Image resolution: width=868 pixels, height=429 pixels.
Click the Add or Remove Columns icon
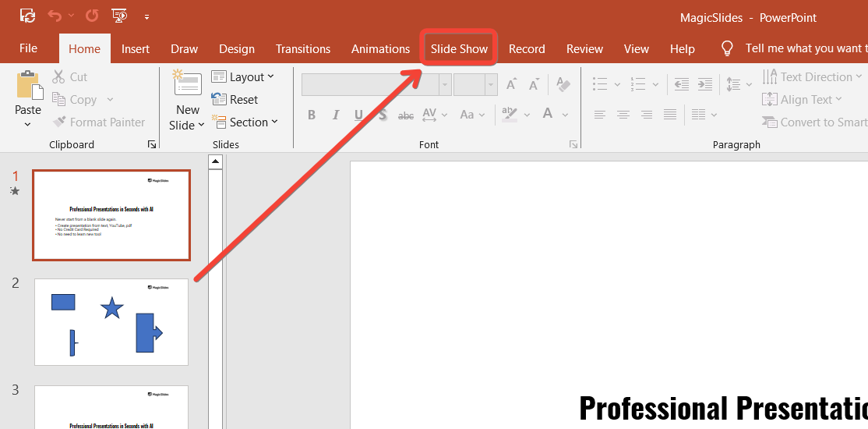pyautogui.click(x=699, y=115)
